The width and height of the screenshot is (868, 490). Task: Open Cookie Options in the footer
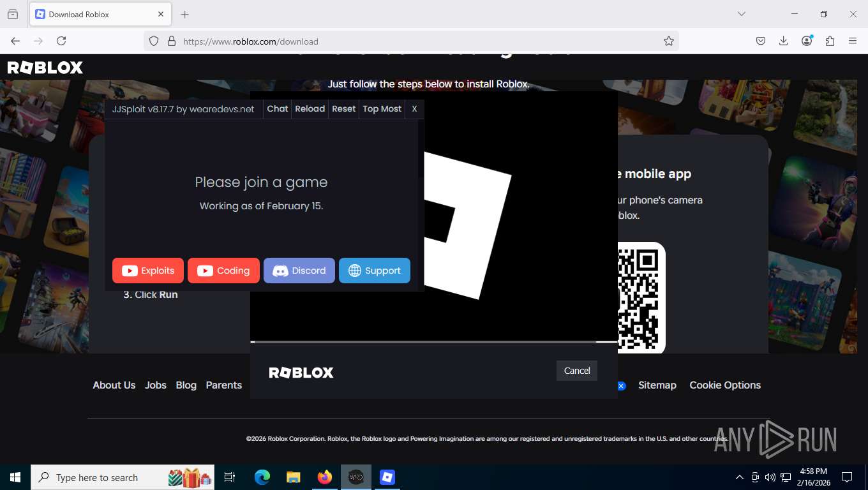[x=725, y=385]
